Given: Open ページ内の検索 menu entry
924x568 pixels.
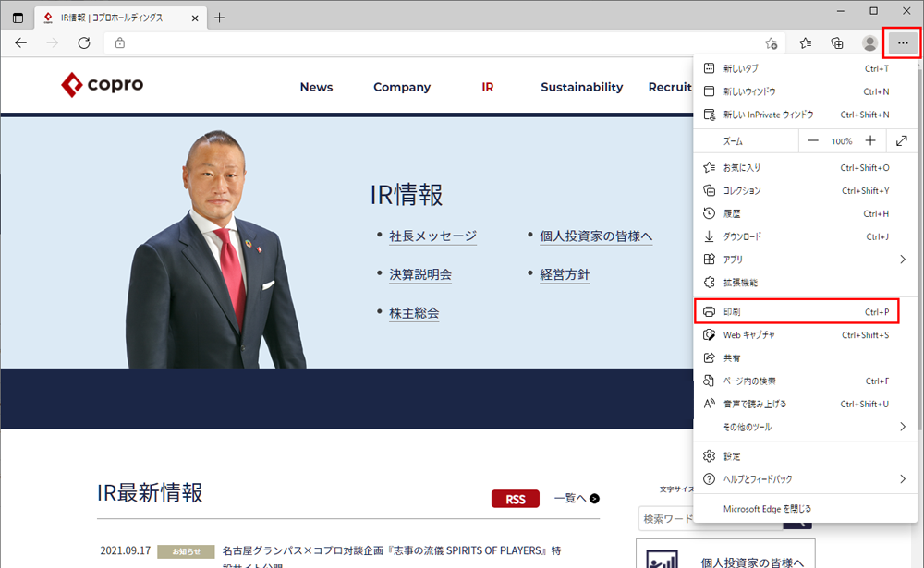Looking at the screenshot, I should 805,381.
